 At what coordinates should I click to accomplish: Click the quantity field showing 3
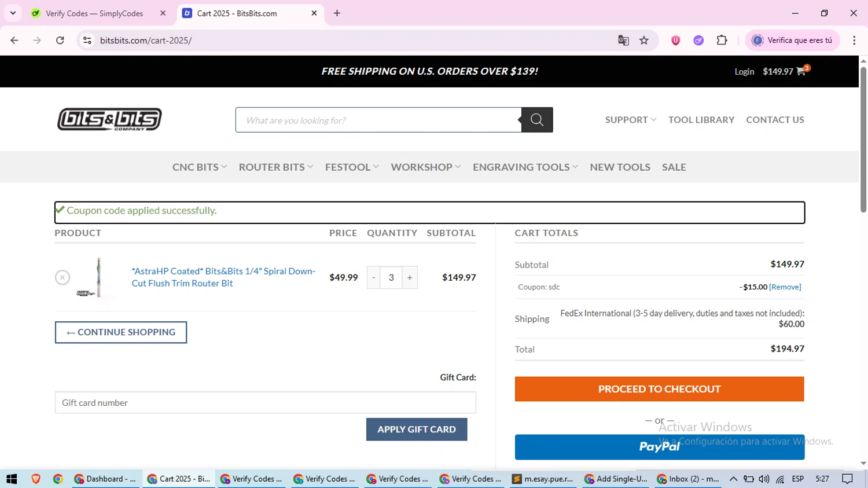click(x=391, y=277)
